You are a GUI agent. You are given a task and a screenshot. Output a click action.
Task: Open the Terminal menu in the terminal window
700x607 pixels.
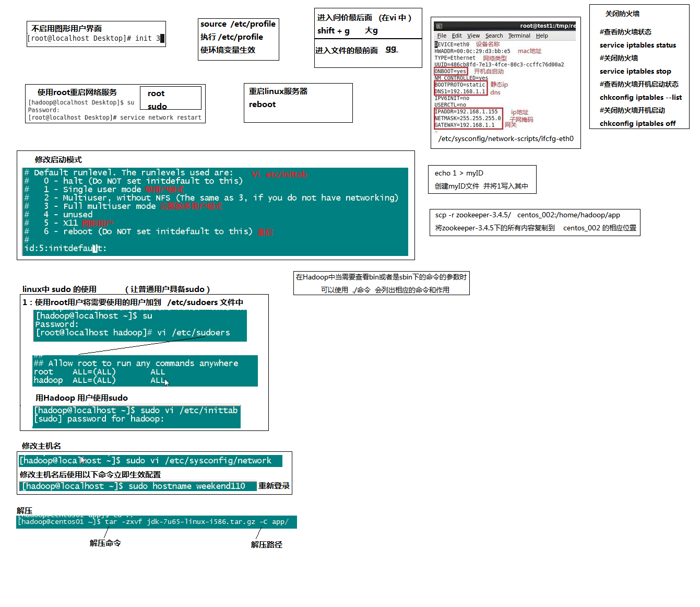coord(519,36)
